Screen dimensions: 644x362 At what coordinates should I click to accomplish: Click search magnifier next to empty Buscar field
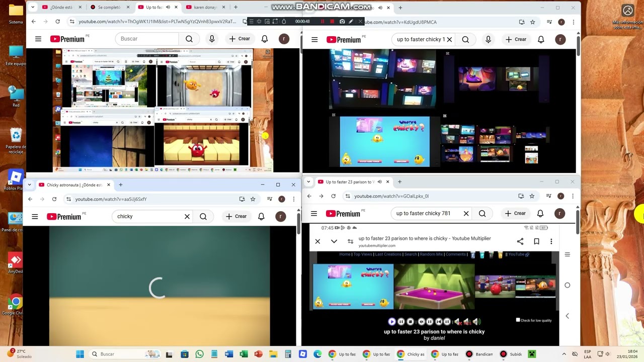pos(189,39)
